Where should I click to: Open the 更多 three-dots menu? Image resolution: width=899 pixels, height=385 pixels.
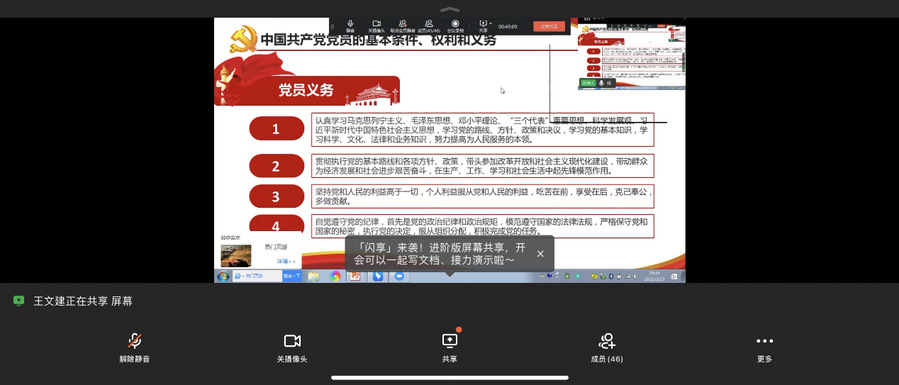pyautogui.click(x=764, y=347)
